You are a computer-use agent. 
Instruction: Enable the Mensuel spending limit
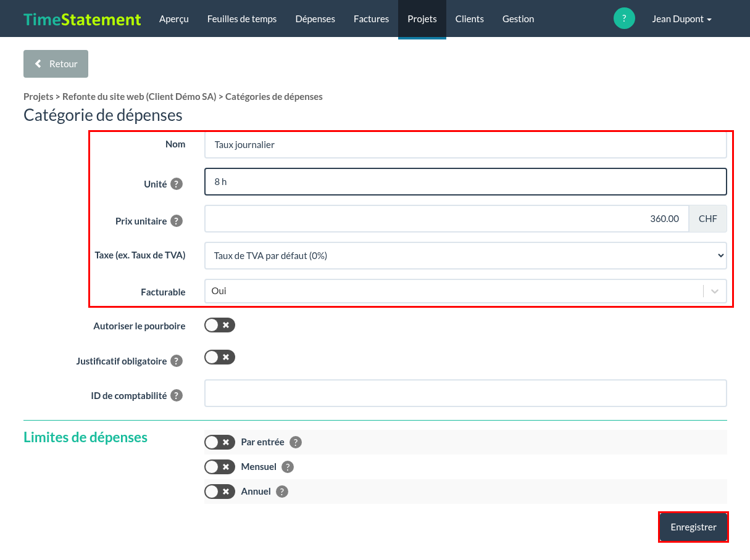click(x=220, y=467)
